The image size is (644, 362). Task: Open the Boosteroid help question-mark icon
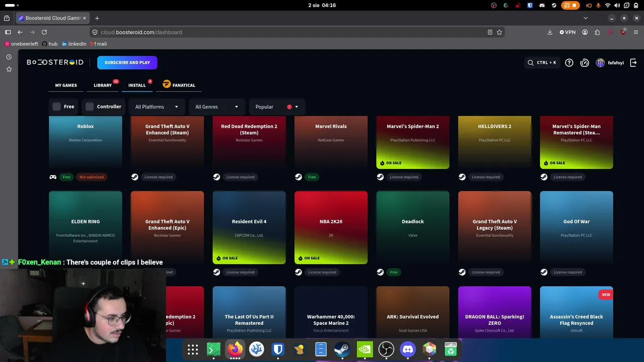569,63
